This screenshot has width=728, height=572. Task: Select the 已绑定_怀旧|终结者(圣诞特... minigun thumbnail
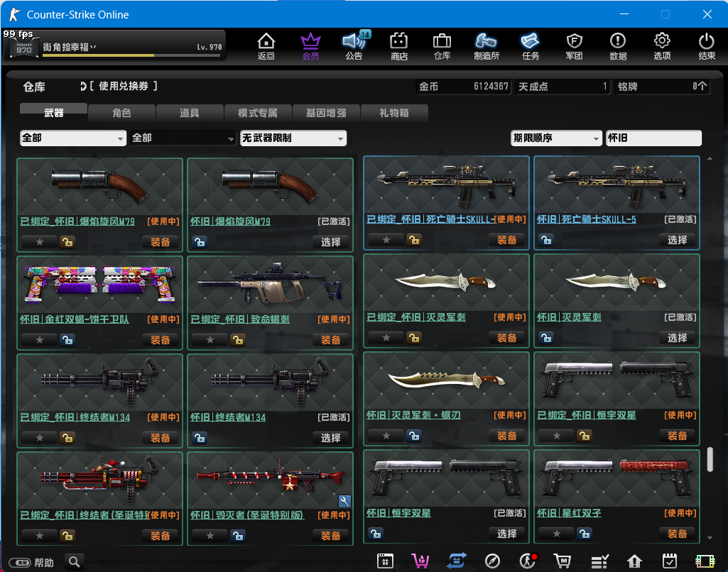pyautogui.click(x=100, y=480)
